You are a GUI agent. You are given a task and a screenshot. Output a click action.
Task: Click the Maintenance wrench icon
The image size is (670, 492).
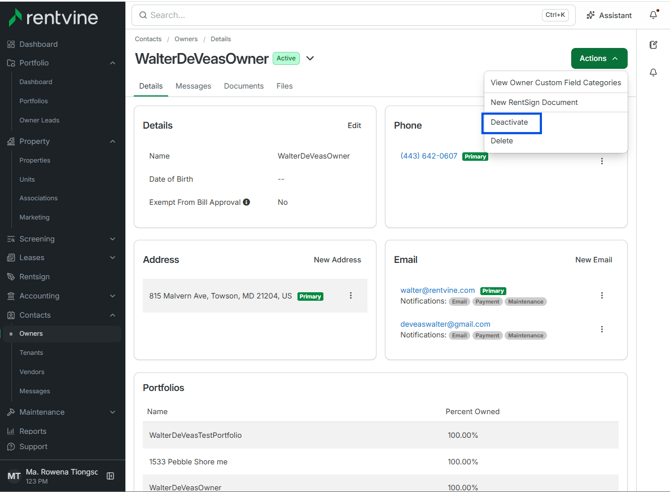pyautogui.click(x=11, y=412)
